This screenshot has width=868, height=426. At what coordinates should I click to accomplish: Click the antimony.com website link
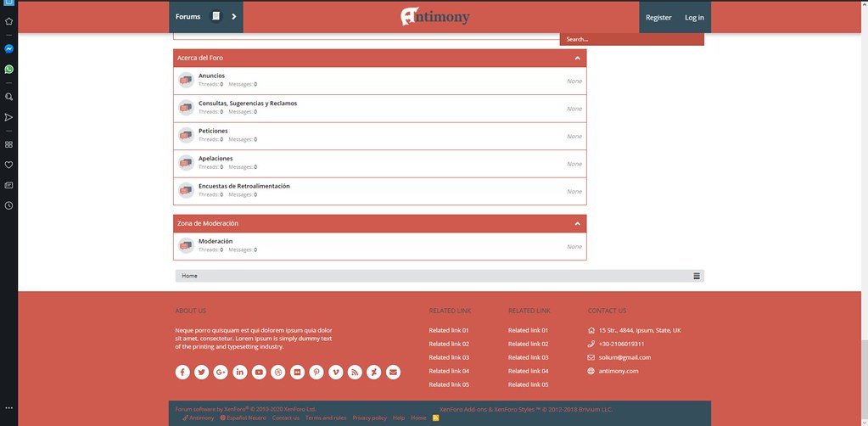coord(619,371)
